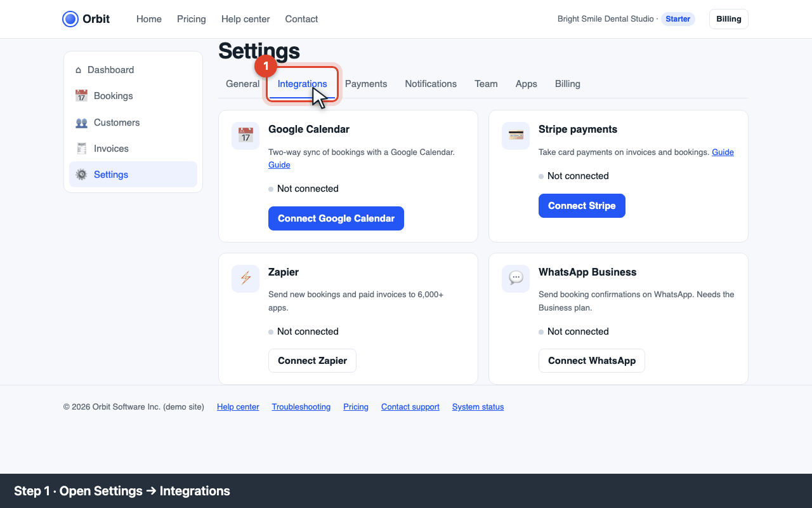
Task: Open the Google Calendar Guide link
Action: click(279, 165)
